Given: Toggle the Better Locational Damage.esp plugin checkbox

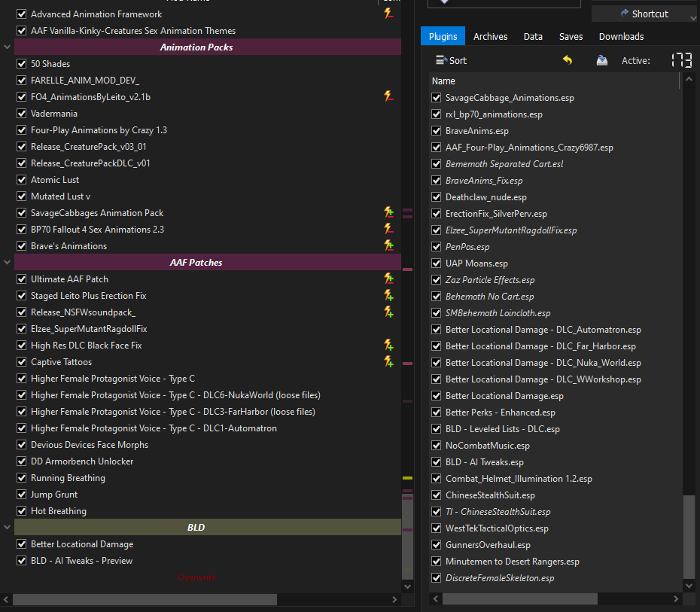Looking at the screenshot, I should coord(437,395).
